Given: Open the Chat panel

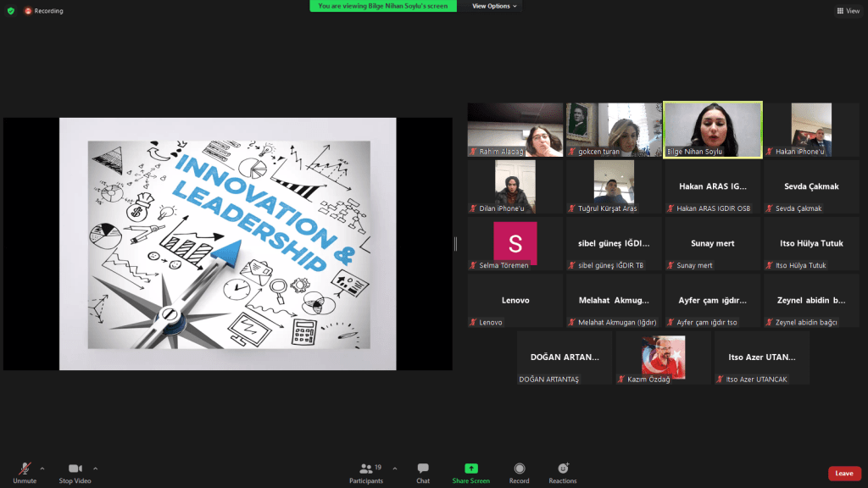Looking at the screenshot, I should [x=422, y=472].
